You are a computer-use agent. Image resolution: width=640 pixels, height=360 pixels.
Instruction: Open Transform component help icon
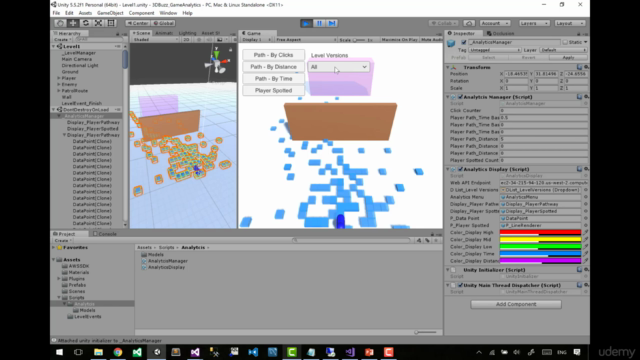coord(579,67)
